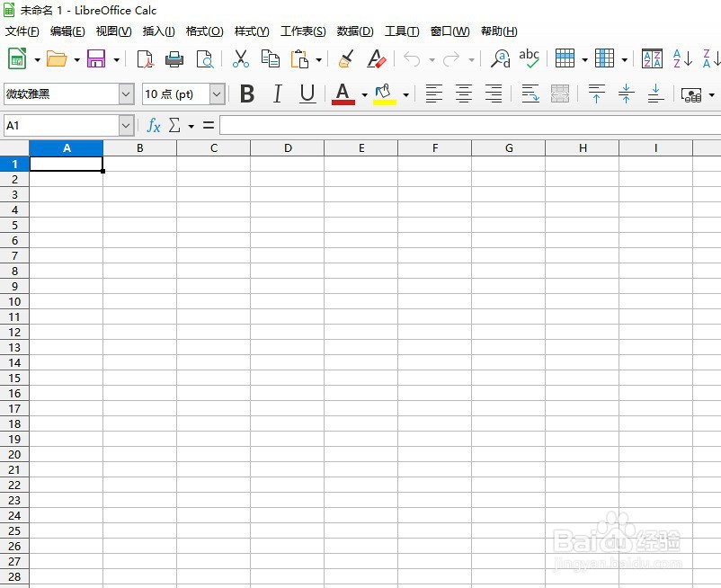Viewport: 721px width, 588px height.
Task: Export directly as PDF
Action: [x=146, y=58]
